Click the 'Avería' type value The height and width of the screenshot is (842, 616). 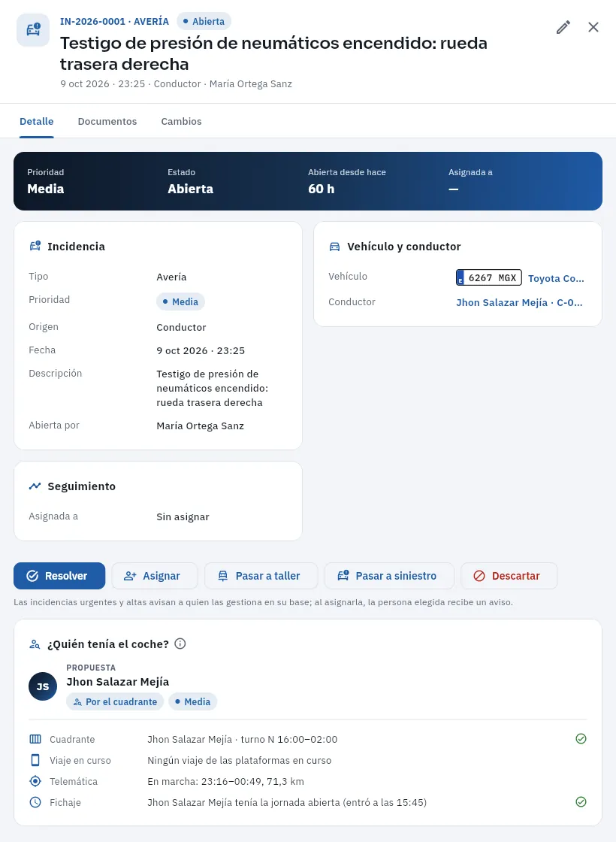click(x=172, y=277)
